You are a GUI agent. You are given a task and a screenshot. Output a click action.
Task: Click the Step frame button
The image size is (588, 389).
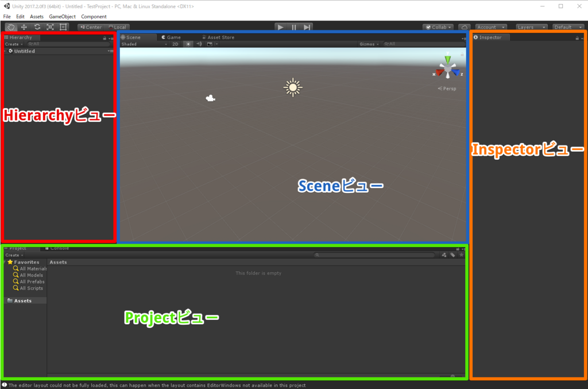pos(307,27)
